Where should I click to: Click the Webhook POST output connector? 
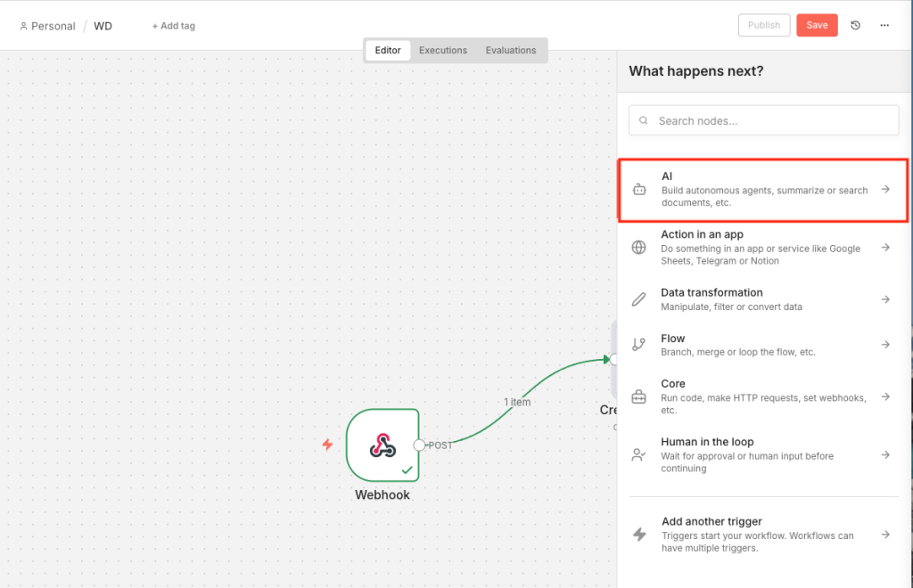[419, 445]
